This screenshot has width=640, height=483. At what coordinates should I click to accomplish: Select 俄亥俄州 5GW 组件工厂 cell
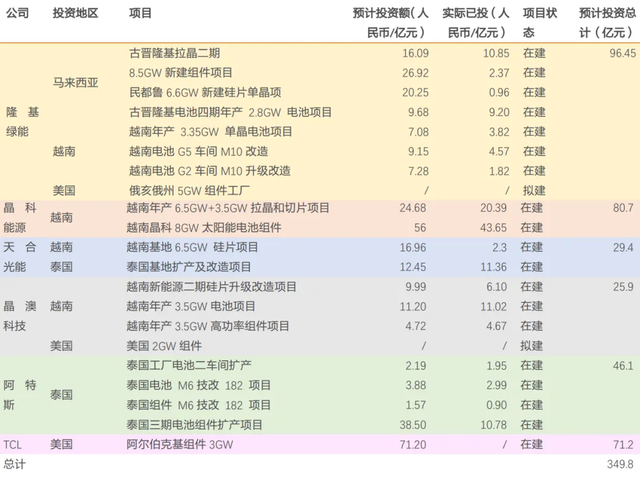pos(189,190)
